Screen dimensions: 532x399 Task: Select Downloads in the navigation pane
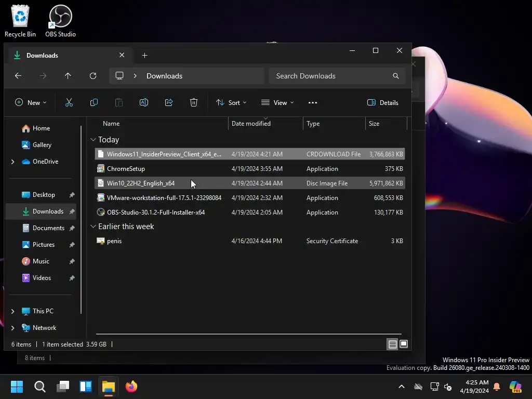pos(41,211)
